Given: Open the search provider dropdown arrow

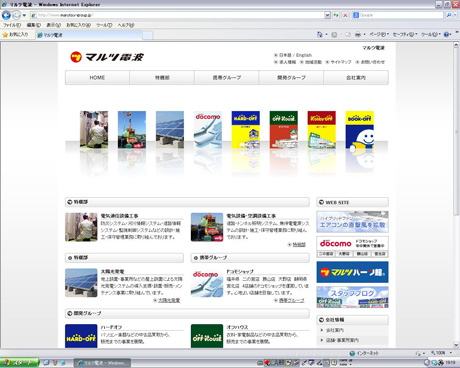Looking at the screenshot, I should tap(455, 15).
